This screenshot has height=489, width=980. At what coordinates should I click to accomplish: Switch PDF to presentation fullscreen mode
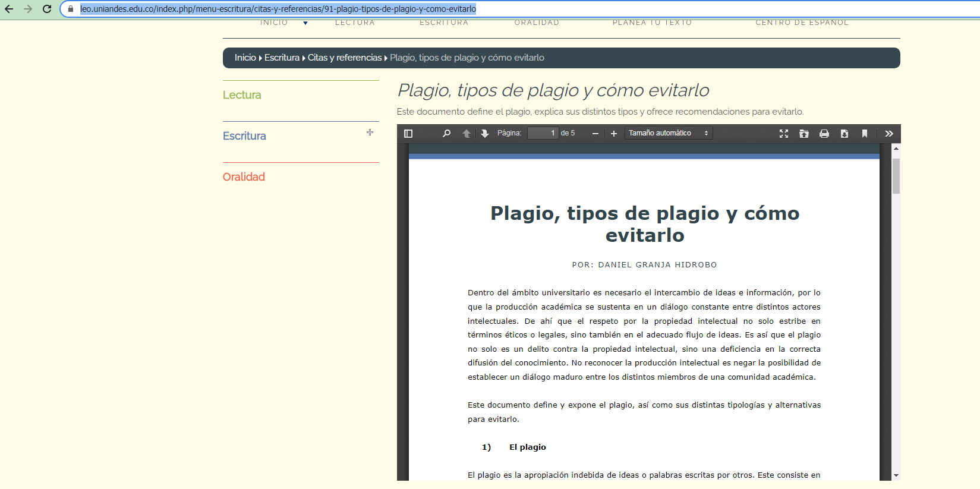click(784, 134)
